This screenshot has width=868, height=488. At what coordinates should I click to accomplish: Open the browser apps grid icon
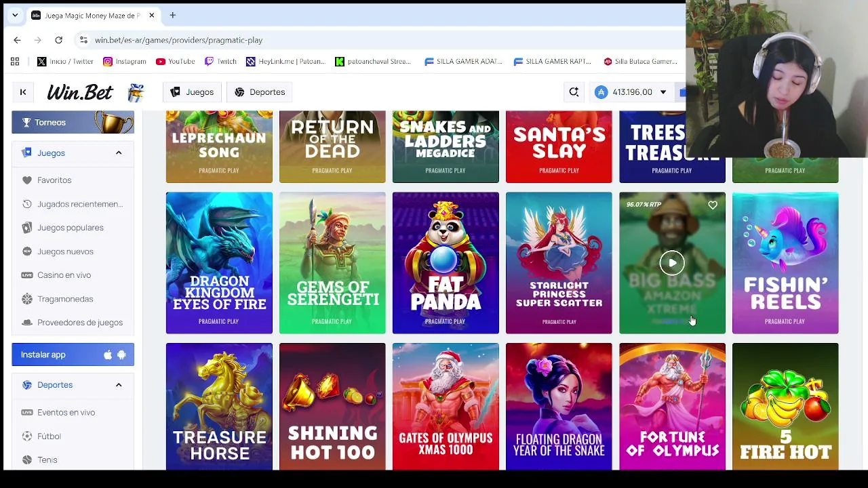(x=15, y=62)
